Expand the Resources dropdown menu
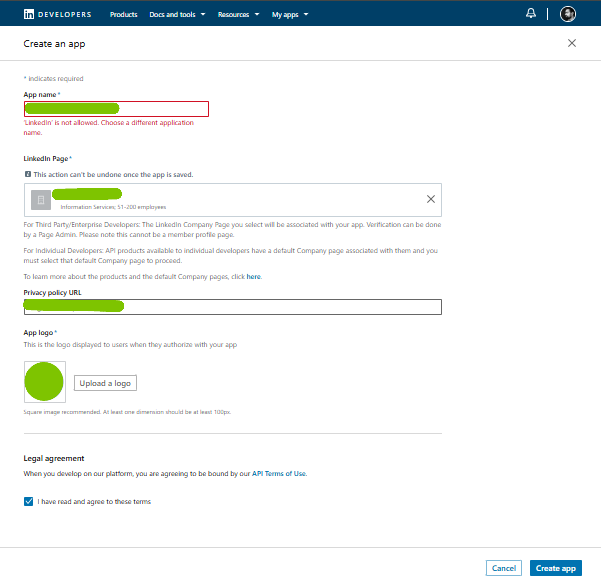 pyautogui.click(x=237, y=15)
